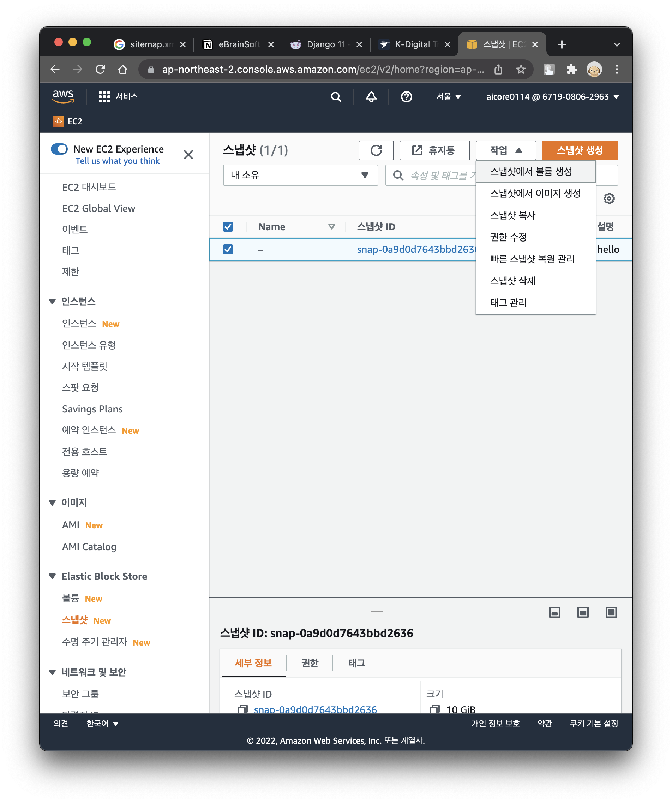The image size is (672, 803).
Task: Open the table preferences gear icon
Action: coord(609,198)
